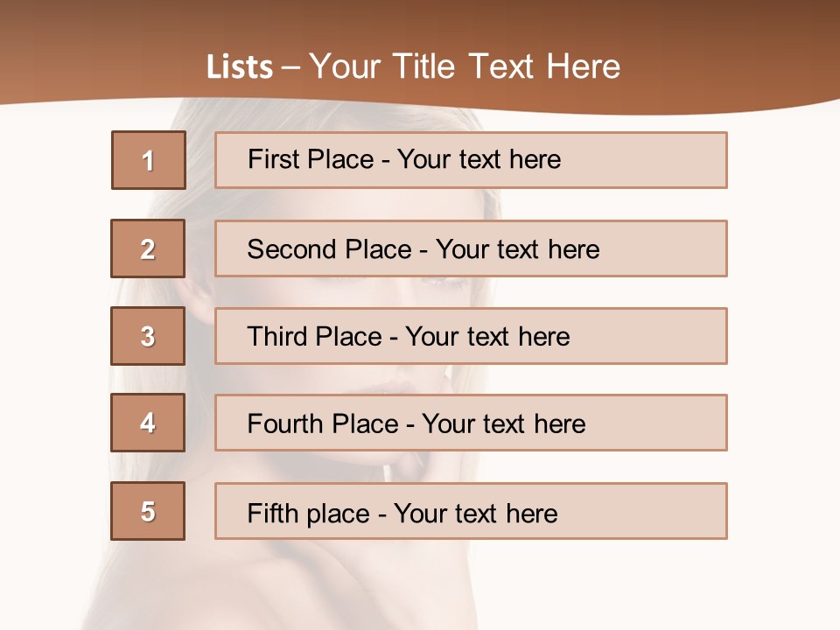Click the number 1 box
This screenshot has width=840, height=630.
(149, 160)
